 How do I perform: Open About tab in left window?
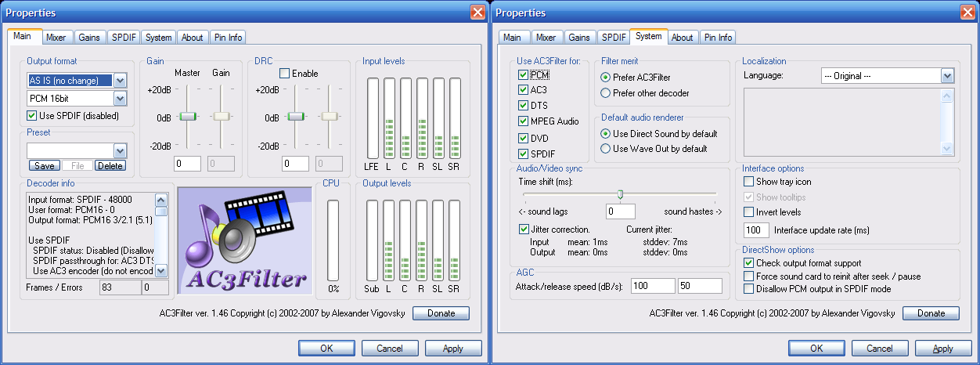click(192, 38)
